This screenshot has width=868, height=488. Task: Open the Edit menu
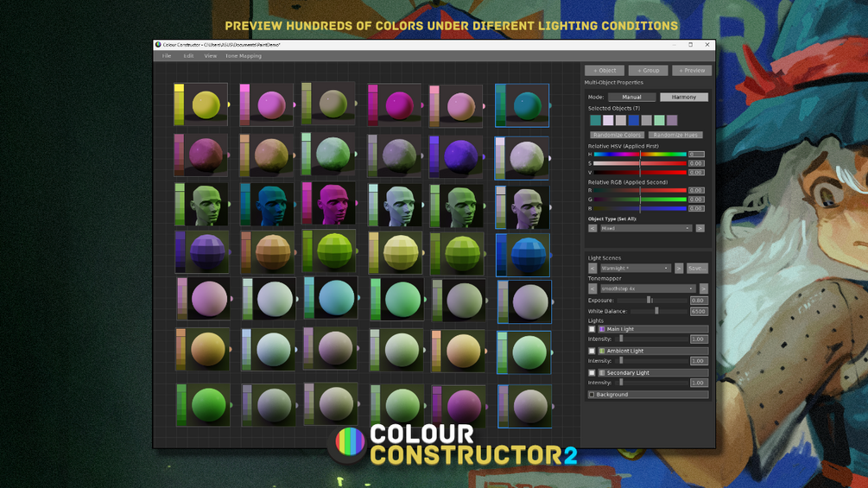[x=188, y=56]
